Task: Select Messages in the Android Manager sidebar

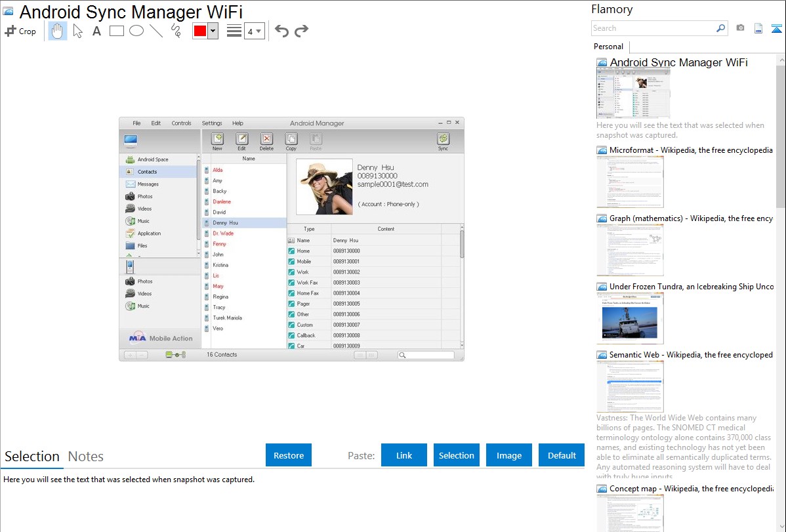Action: [x=159, y=184]
